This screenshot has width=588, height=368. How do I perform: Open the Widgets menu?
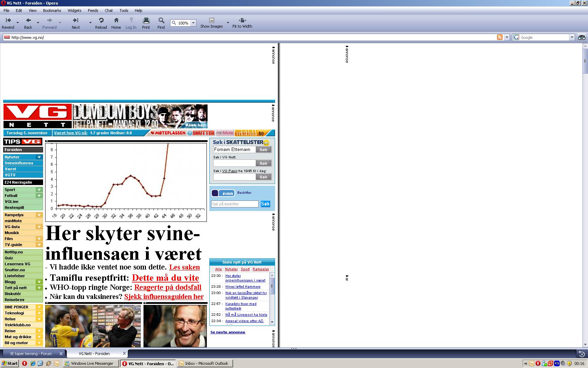click(75, 11)
